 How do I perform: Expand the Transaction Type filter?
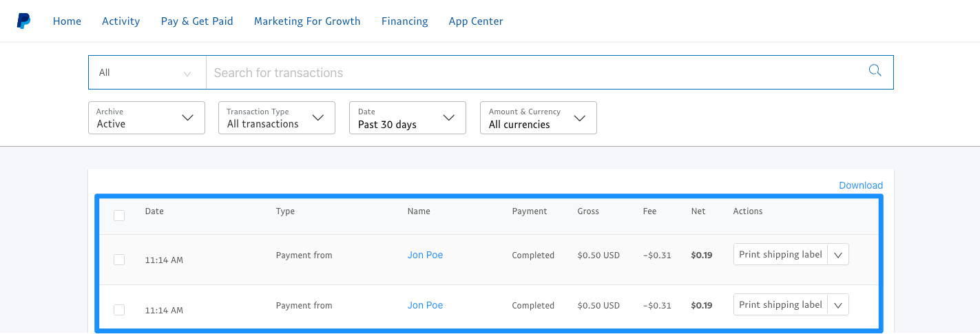click(277, 118)
